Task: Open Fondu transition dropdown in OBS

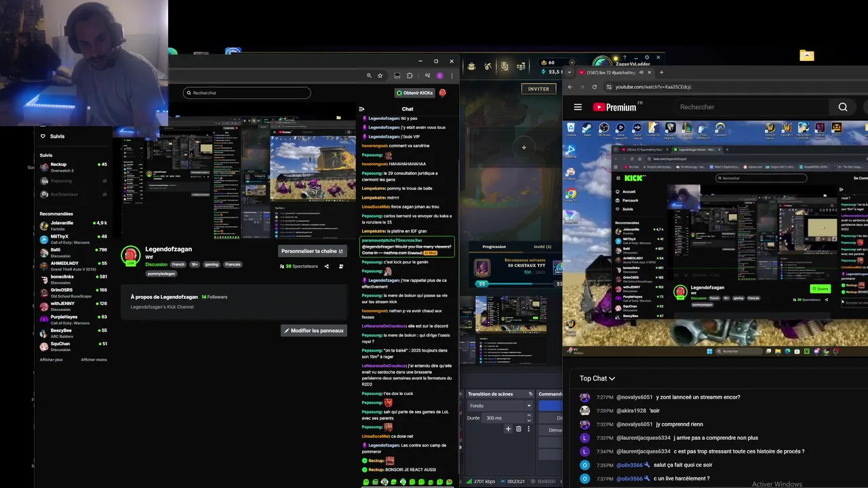Action: click(500, 406)
